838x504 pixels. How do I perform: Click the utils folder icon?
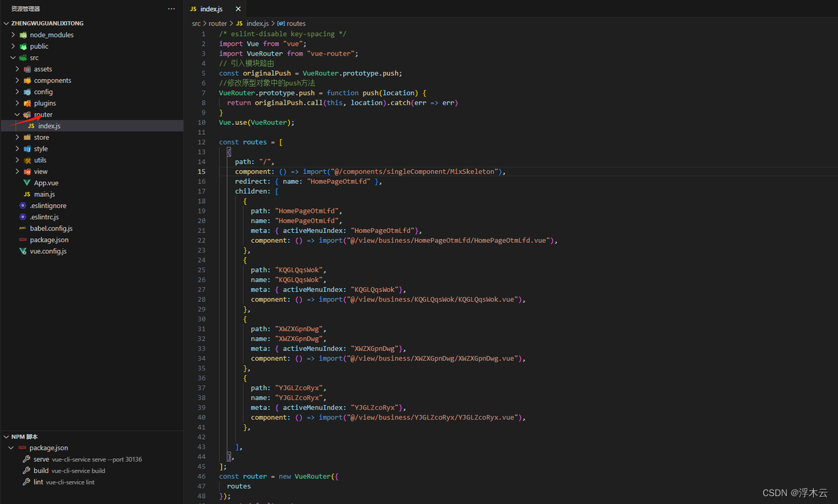click(27, 160)
